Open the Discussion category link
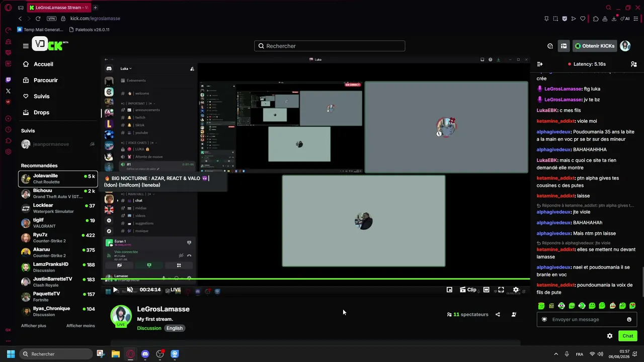 pyautogui.click(x=149, y=328)
